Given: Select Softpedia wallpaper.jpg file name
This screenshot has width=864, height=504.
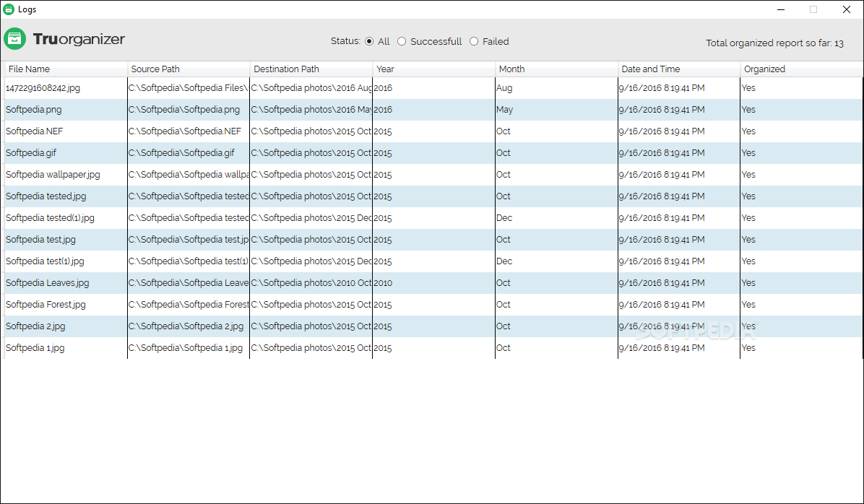Looking at the screenshot, I should (x=53, y=175).
